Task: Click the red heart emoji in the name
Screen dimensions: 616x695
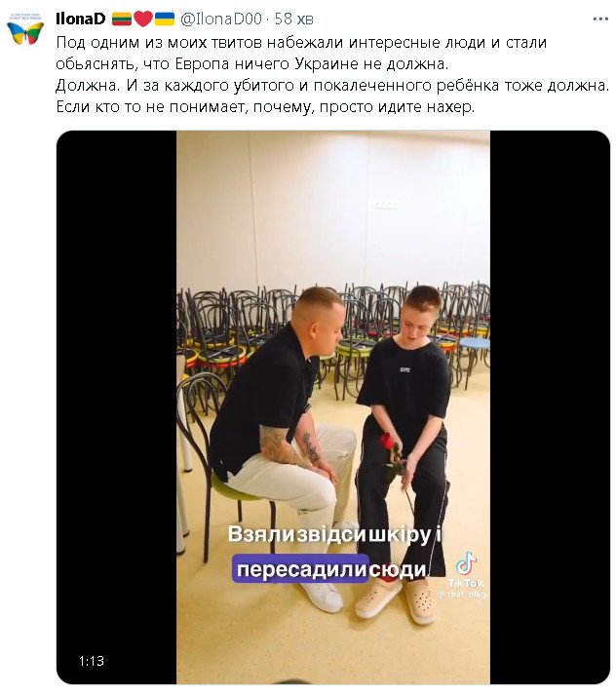Action: click(142, 19)
